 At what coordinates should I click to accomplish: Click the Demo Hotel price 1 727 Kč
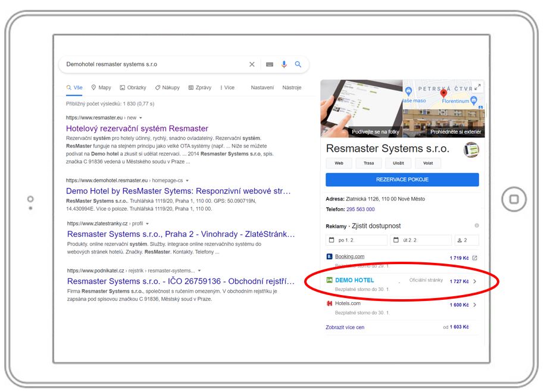coord(459,281)
